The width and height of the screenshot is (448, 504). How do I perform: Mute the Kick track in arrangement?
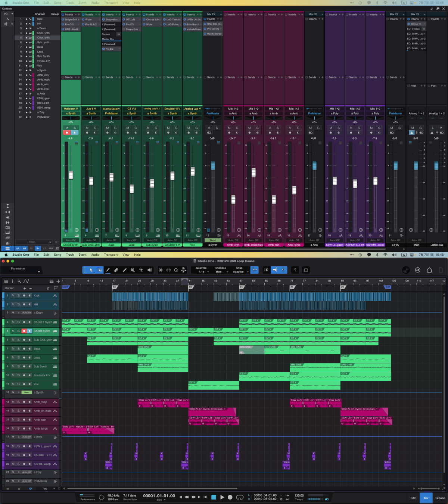pyautogui.click(x=13, y=295)
